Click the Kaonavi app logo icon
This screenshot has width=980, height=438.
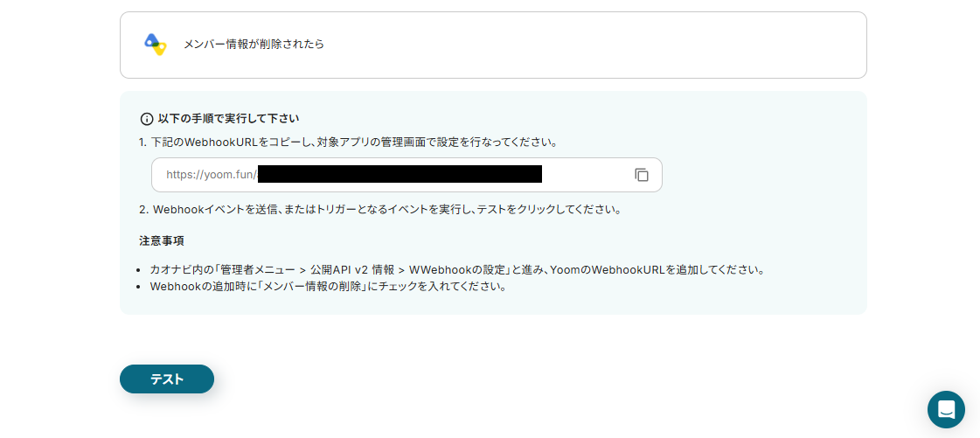pyautogui.click(x=155, y=45)
